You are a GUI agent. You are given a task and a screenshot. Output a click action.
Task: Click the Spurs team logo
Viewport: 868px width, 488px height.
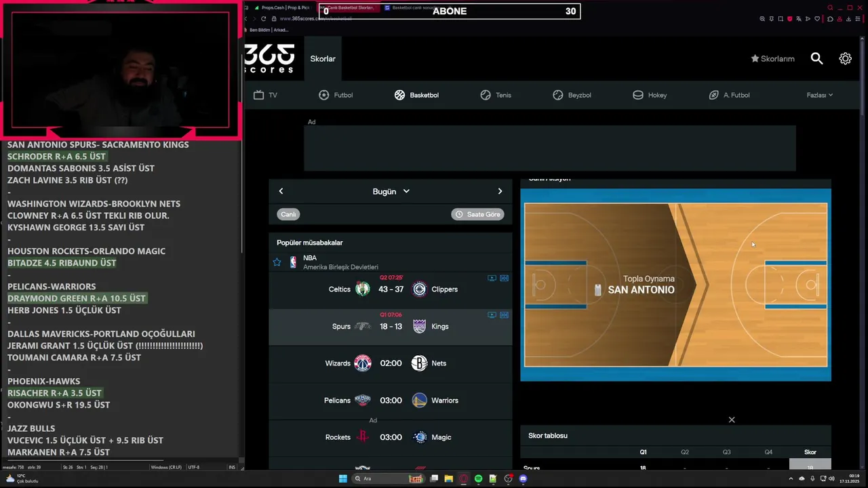pos(363,327)
